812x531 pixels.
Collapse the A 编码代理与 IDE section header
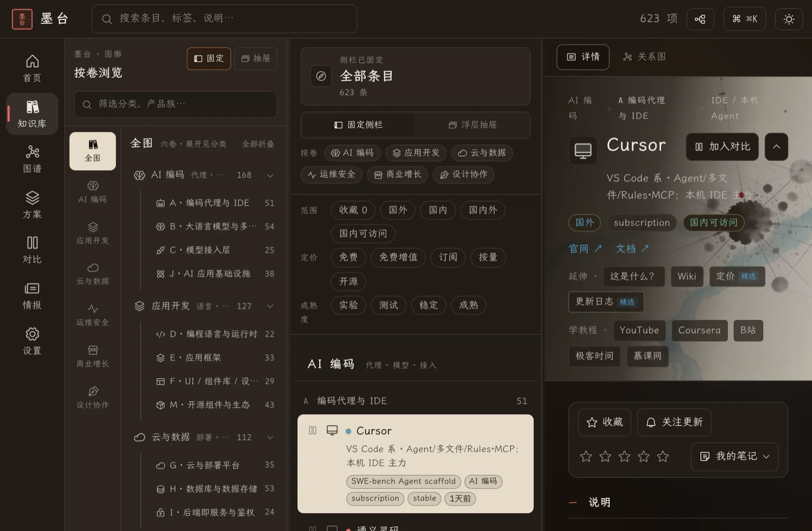point(415,401)
